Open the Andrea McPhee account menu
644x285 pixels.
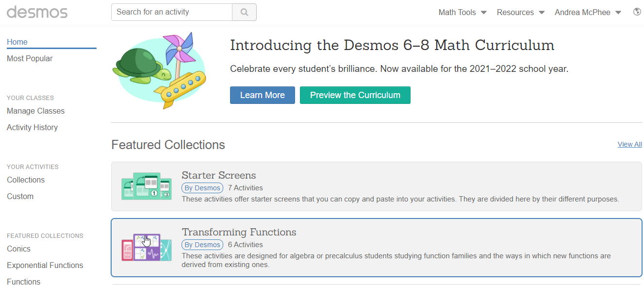[x=587, y=12]
